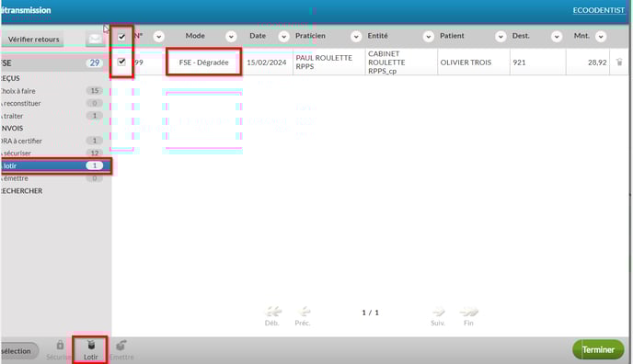Click the Vérifier retours button

tap(33, 40)
